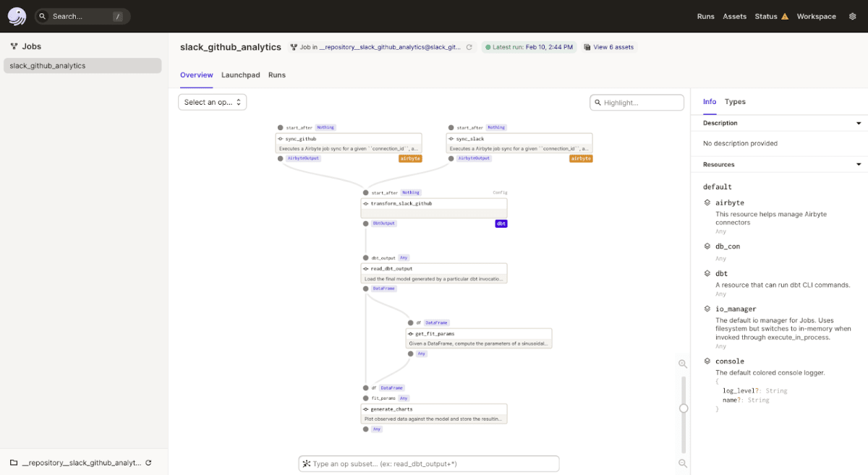Click the Jobs graph icon in sidebar
Screen dimensions: 868x475
14,46
